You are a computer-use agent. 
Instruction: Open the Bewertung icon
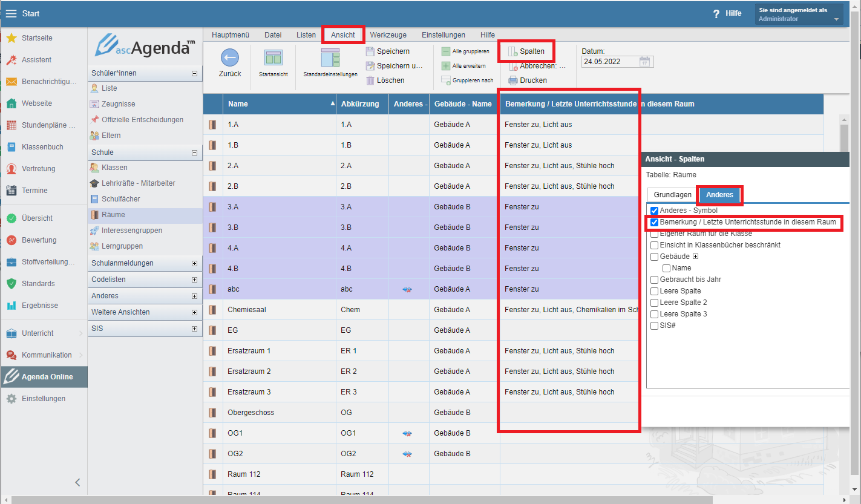pos(11,240)
